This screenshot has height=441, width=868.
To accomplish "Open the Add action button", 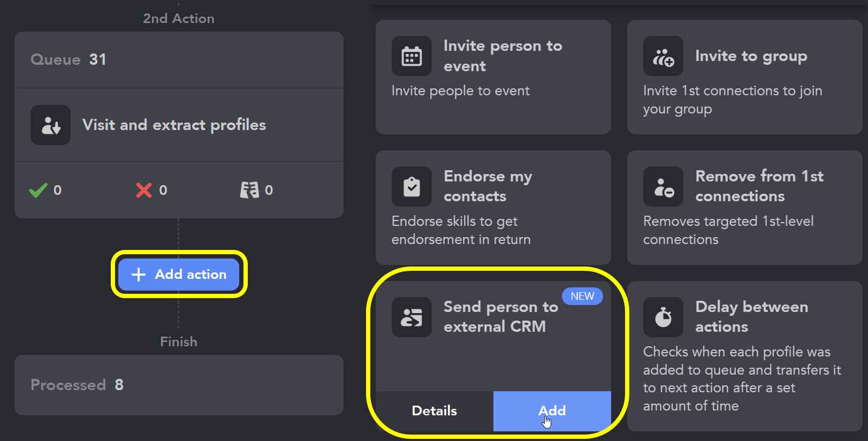I will [179, 274].
